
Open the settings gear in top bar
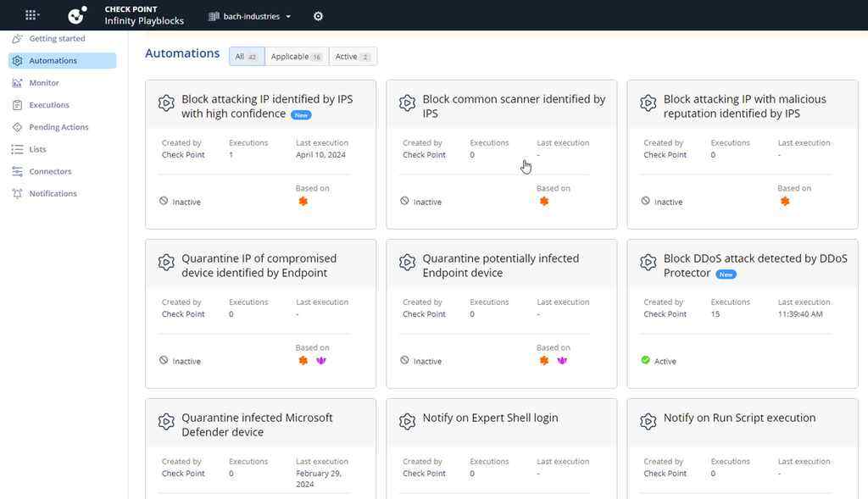click(319, 16)
